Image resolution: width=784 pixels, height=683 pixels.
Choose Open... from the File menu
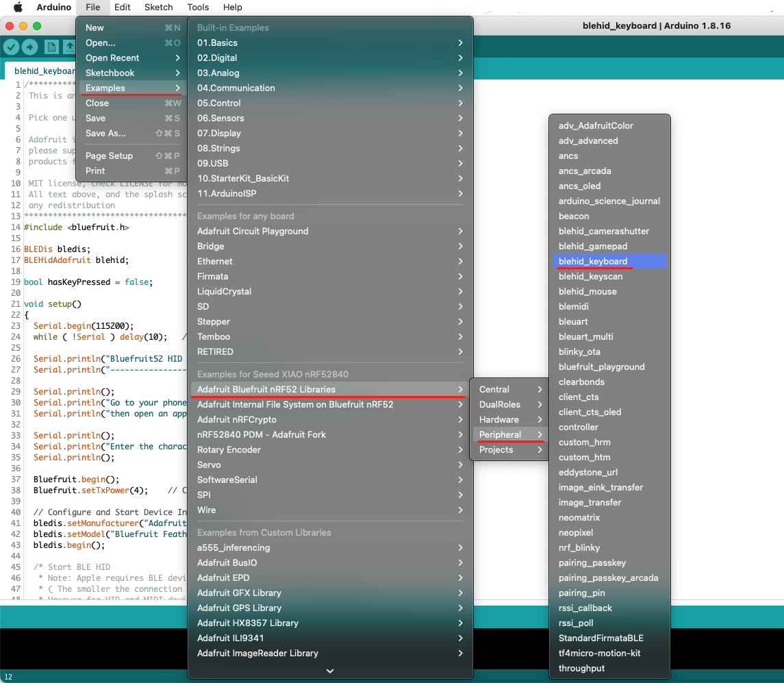pos(131,42)
